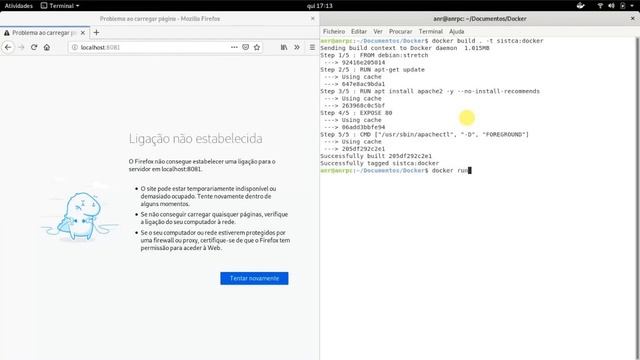Click the 'Tentar novamente' button
This screenshot has width=640, height=360.
pos(254,278)
